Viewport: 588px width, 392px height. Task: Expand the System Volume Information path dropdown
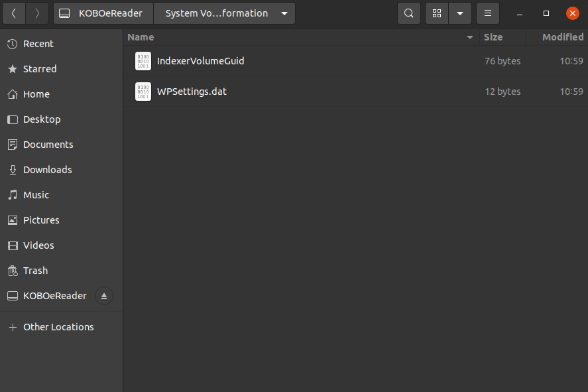point(284,13)
